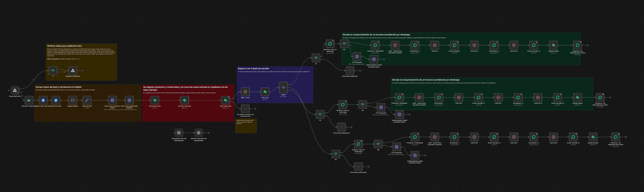Screen dimensions: 644x192
Task: Click the 'Enviar mensaje 1.5' WhatsApp node
Action: pos(573,137)
